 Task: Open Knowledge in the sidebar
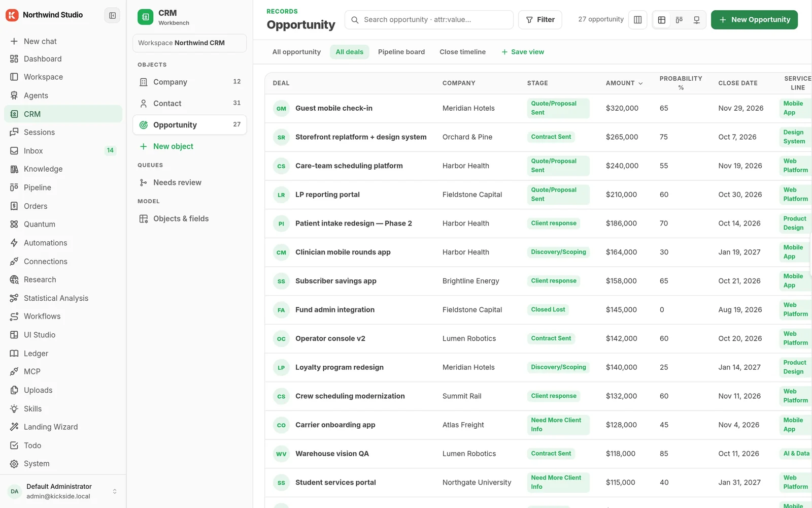coord(63,169)
